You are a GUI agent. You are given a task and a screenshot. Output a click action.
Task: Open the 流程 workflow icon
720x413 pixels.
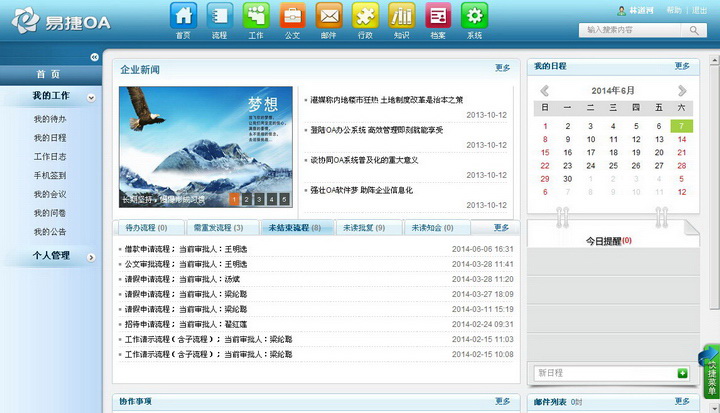(x=219, y=16)
